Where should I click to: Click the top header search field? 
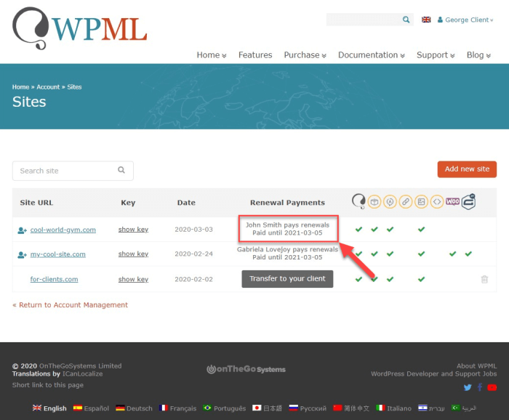(369, 20)
